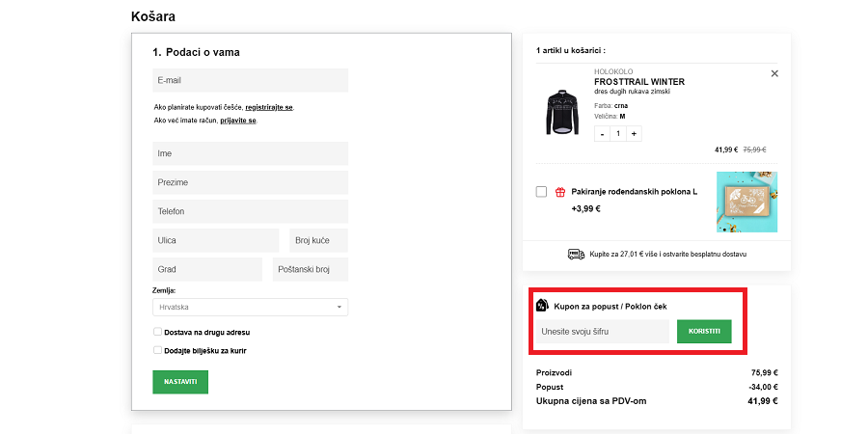The width and height of the screenshot is (868, 434).
Task: Follow the registrirajte se link
Action: point(269,107)
